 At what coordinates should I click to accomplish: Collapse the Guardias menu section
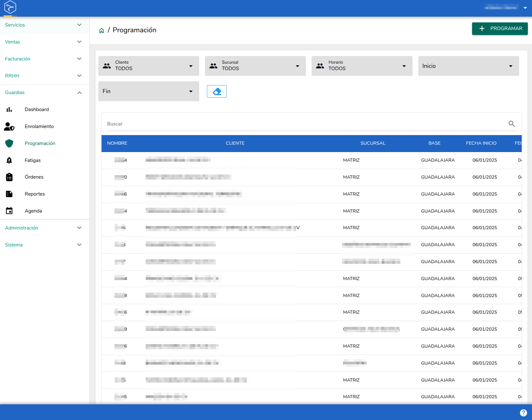45,93
